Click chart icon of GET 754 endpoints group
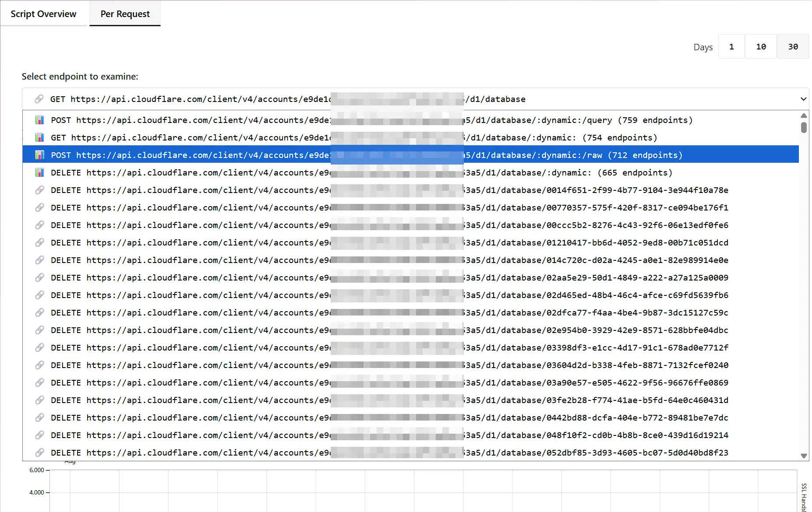This screenshot has height=512, width=812. pos(39,137)
